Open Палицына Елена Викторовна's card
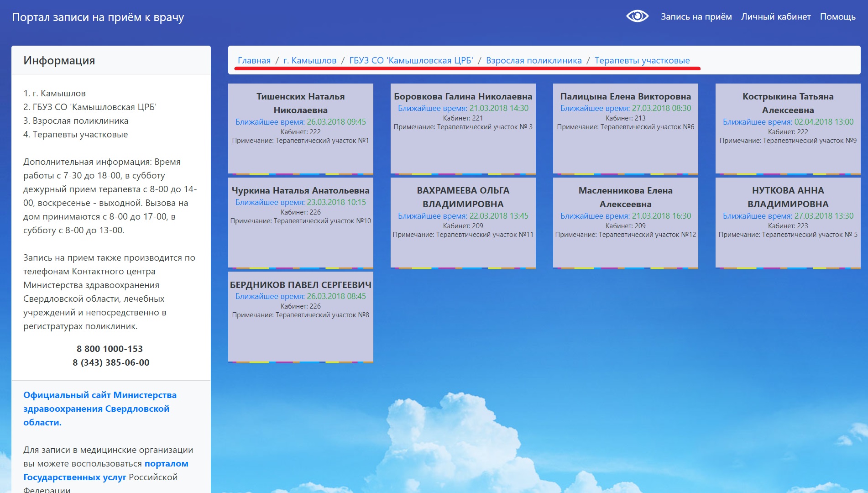This screenshot has width=868, height=493. pos(625,128)
